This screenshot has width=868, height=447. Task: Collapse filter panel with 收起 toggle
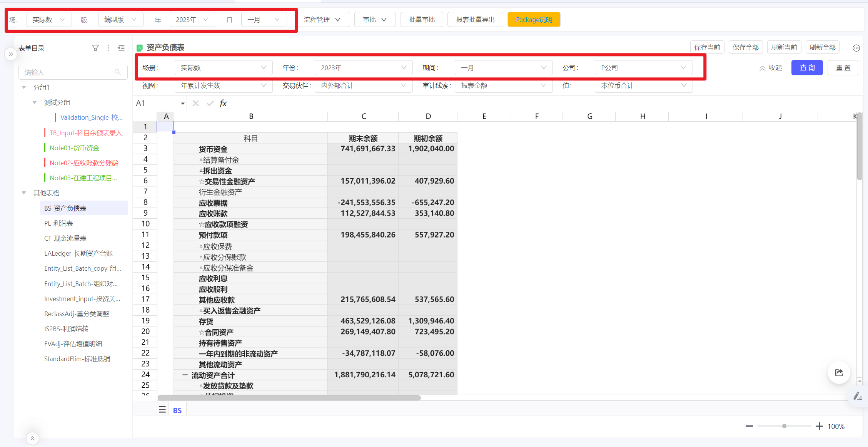coord(771,68)
